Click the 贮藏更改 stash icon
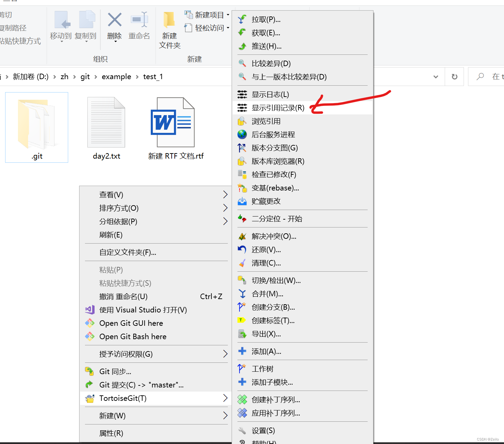The width and height of the screenshot is (504, 444). pyautogui.click(x=242, y=201)
